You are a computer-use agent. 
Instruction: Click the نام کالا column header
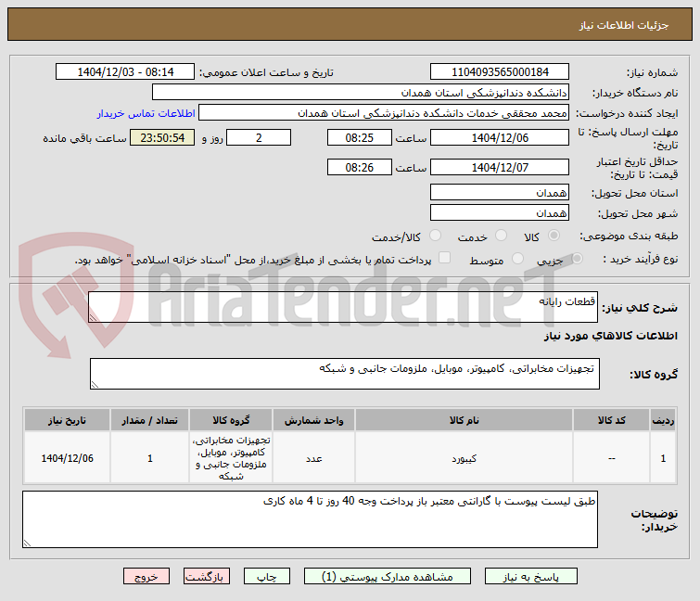coord(464,420)
